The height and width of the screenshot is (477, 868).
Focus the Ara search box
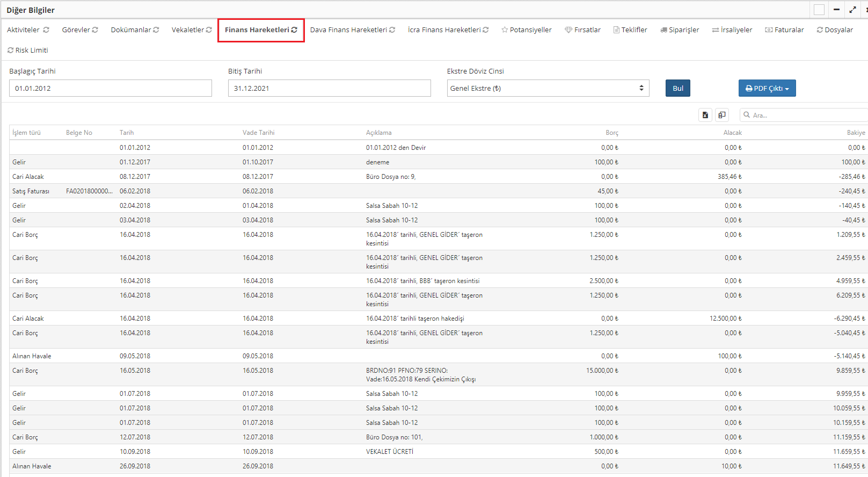coord(805,115)
